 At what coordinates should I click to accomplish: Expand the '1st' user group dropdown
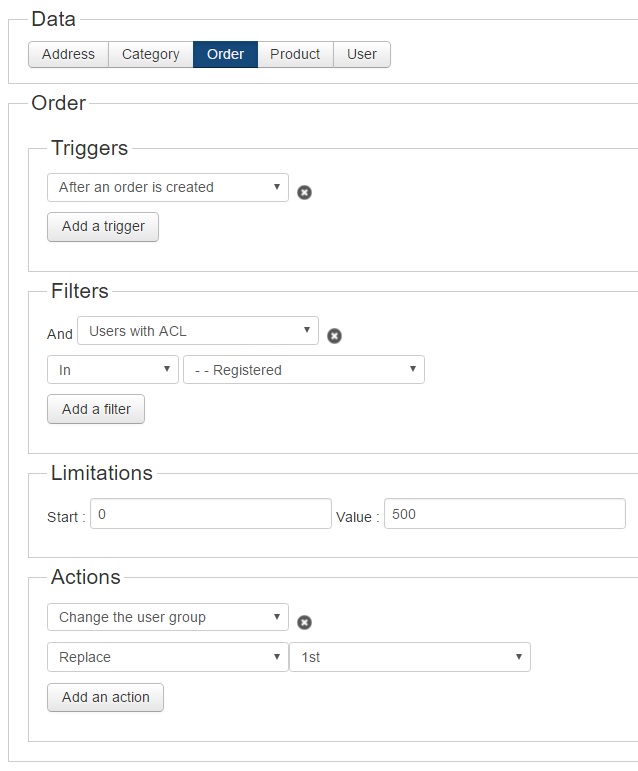point(410,657)
